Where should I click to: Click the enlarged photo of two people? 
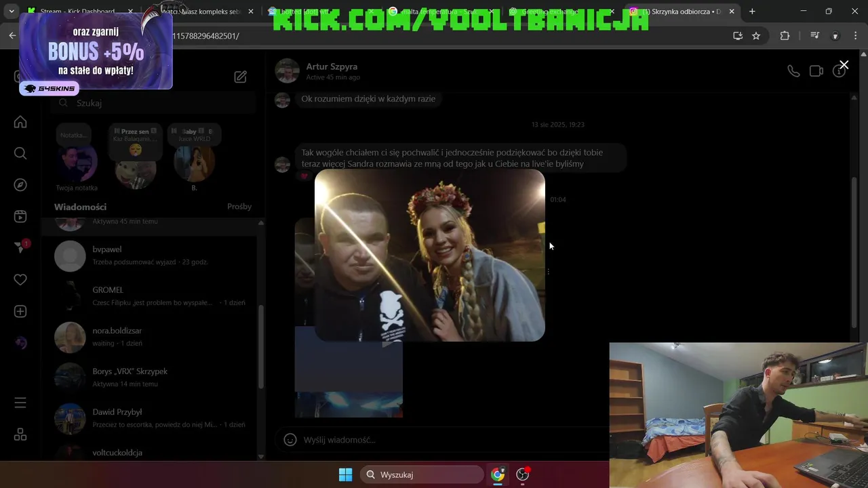430,255
